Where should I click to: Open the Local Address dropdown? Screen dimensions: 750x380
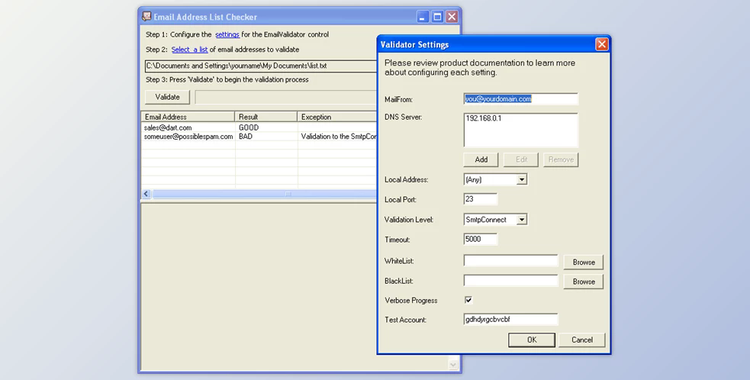(522, 179)
